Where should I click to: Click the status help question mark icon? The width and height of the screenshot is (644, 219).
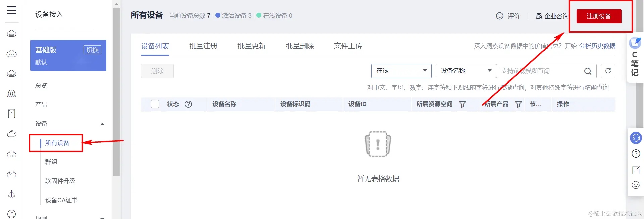tap(189, 104)
